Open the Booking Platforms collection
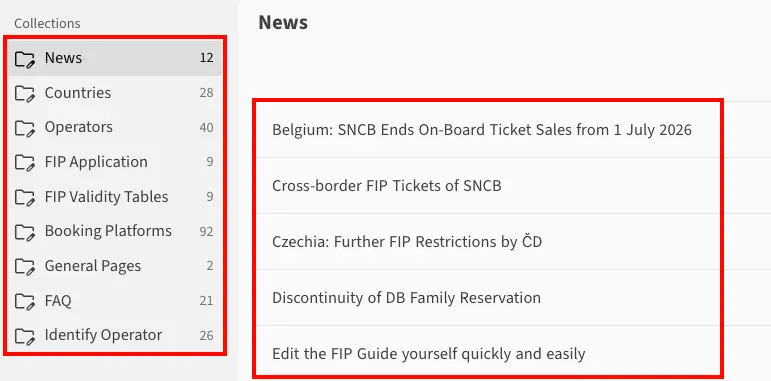The image size is (771, 381). (114, 231)
